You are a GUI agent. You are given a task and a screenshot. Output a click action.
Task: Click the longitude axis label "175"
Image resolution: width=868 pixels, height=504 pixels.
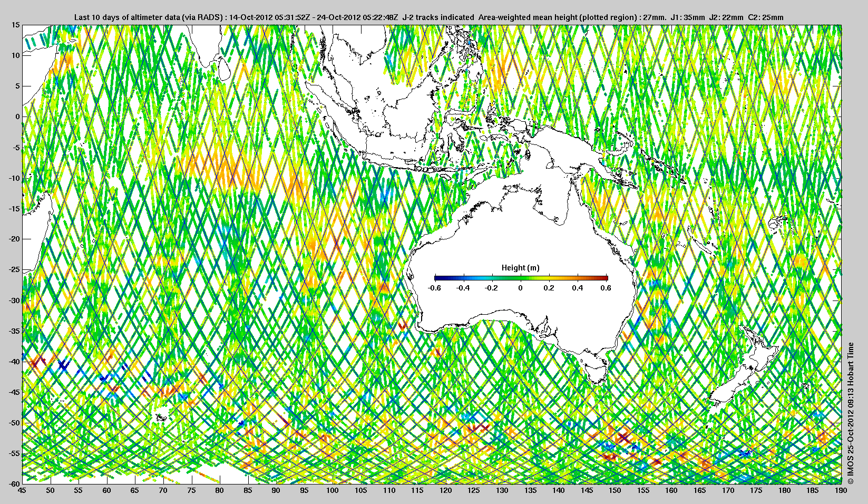(x=756, y=490)
